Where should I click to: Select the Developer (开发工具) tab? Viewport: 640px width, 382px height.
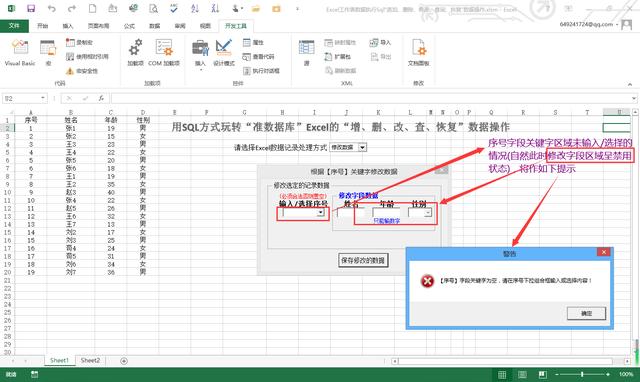tap(236, 26)
